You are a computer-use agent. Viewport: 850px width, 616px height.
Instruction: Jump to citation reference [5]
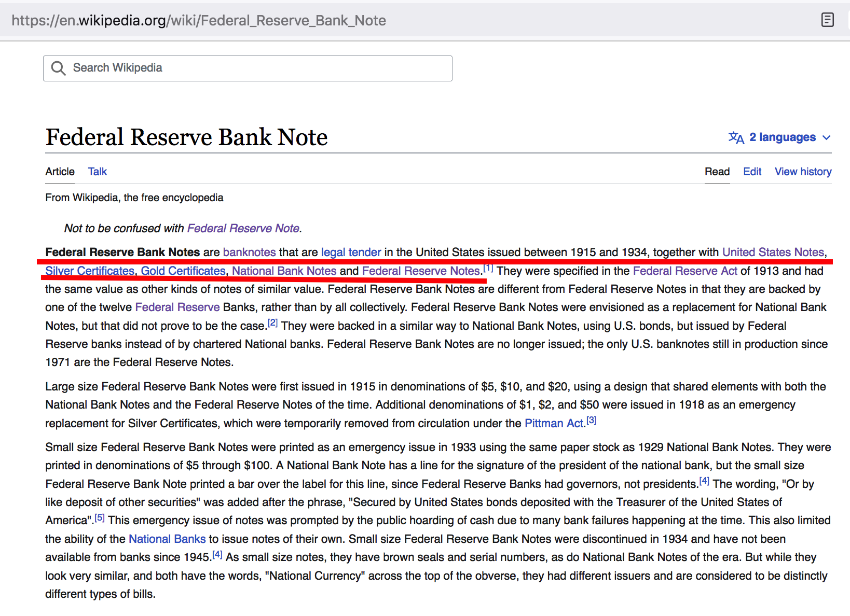(100, 517)
